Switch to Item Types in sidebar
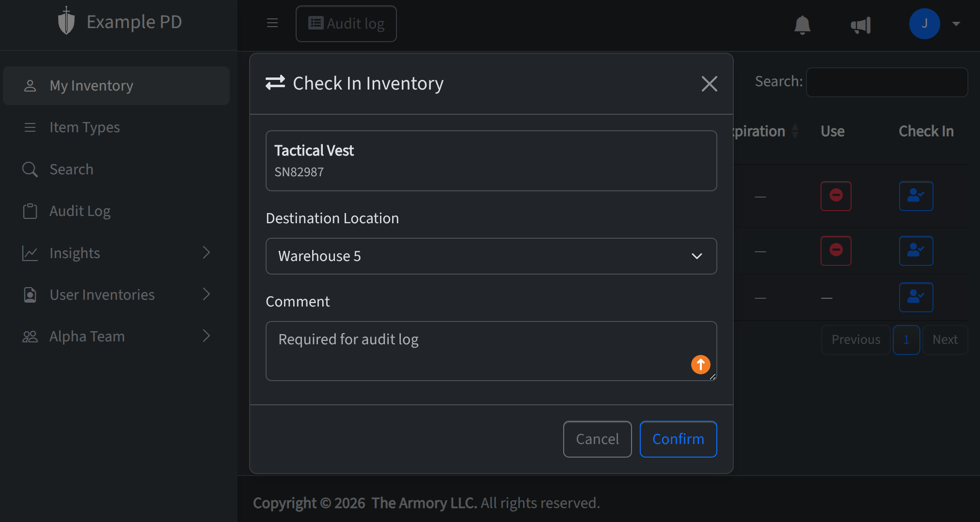The height and width of the screenshot is (522, 980). (84, 127)
